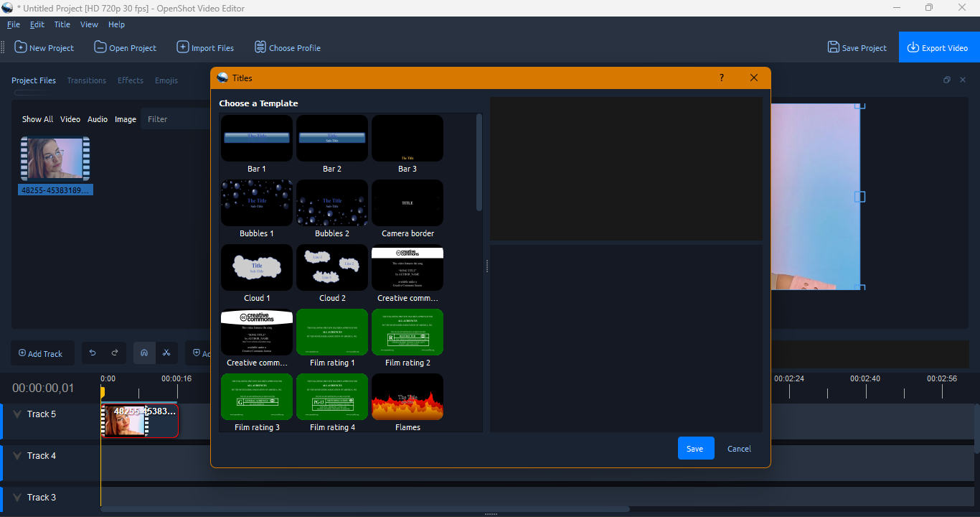The width and height of the screenshot is (980, 517).
Task: Filter project files by Video
Action: click(70, 119)
